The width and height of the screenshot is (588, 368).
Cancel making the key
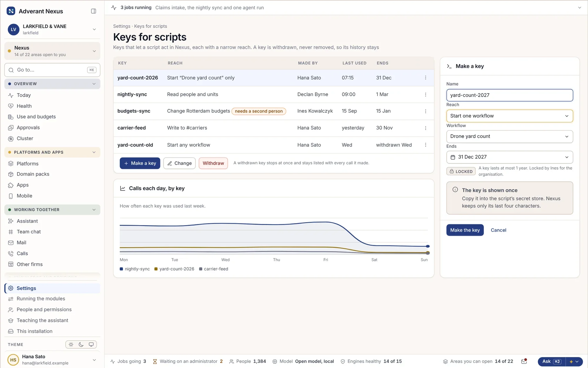[498, 230]
